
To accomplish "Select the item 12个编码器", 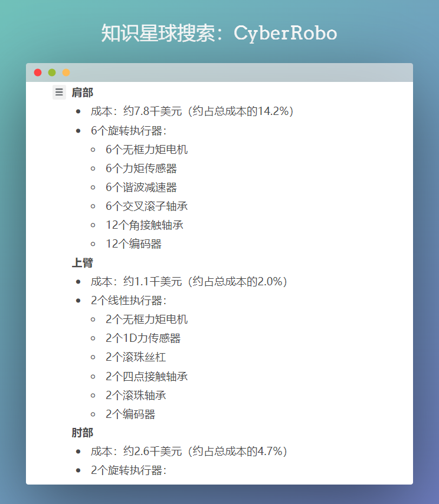I will [x=133, y=244].
